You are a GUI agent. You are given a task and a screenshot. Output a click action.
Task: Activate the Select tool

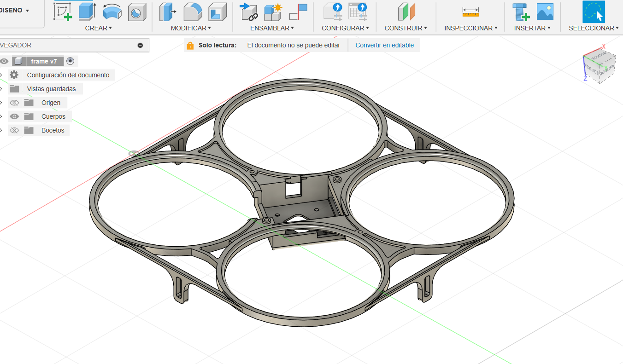point(594,12)
